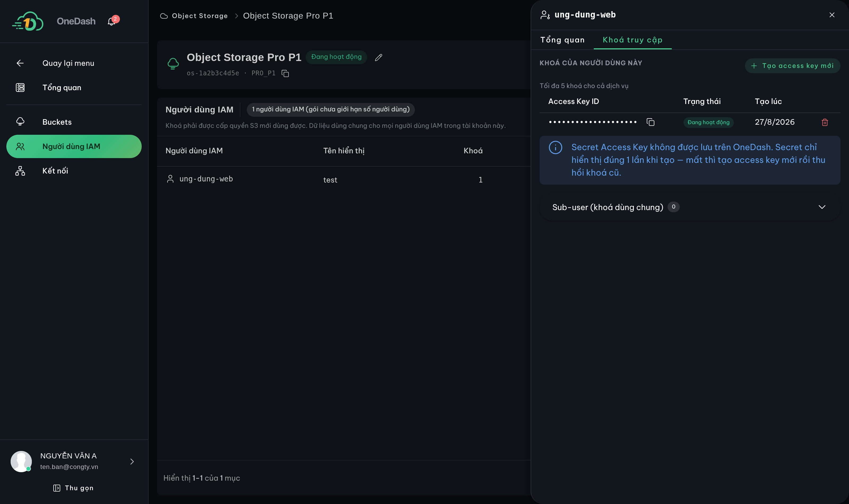Image resolution: width=849 pixels, height=504 pixels.
Task: Click the masked access key dots
Action: 593,122
